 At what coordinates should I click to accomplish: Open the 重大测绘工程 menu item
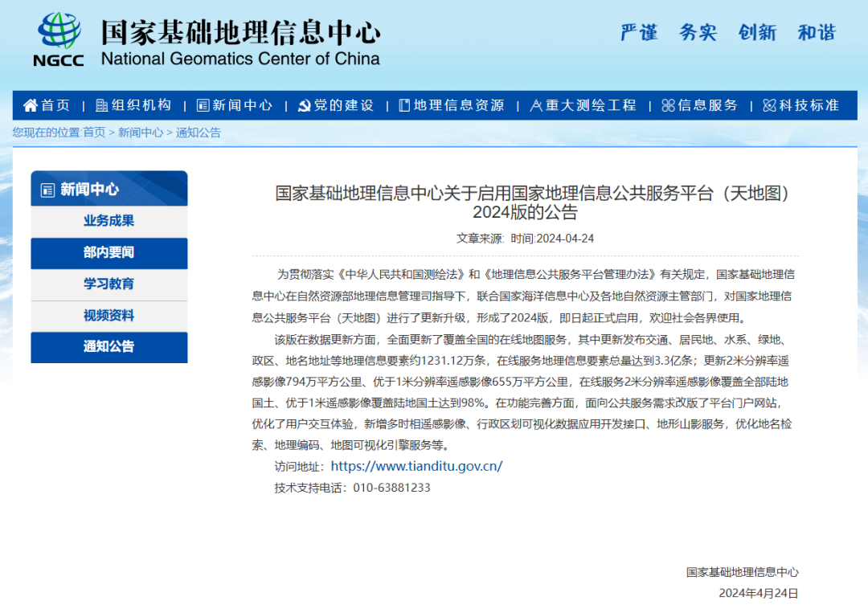pos(591,105)
